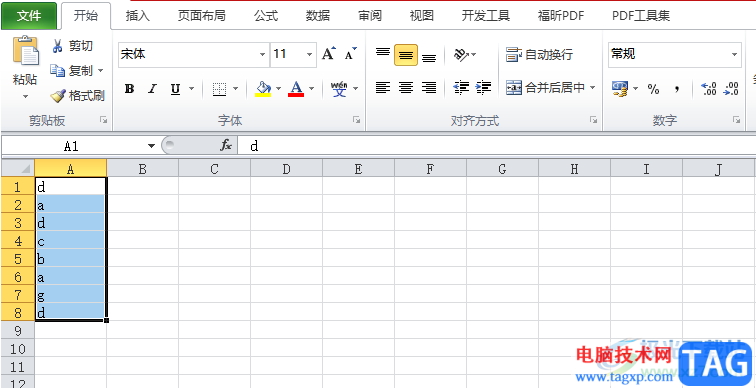Apply yellow fill color bucket
Screen dimensions: 756x388
[263, 89]
